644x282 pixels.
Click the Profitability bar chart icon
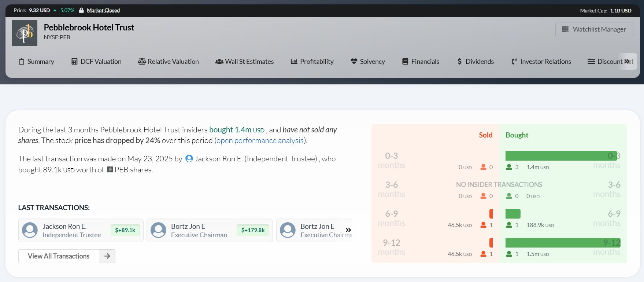click(x=294, y=62)
